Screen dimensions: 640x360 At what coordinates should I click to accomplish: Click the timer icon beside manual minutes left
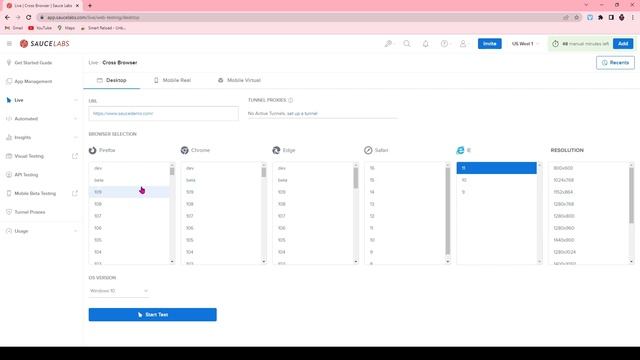tap(555, 44)
